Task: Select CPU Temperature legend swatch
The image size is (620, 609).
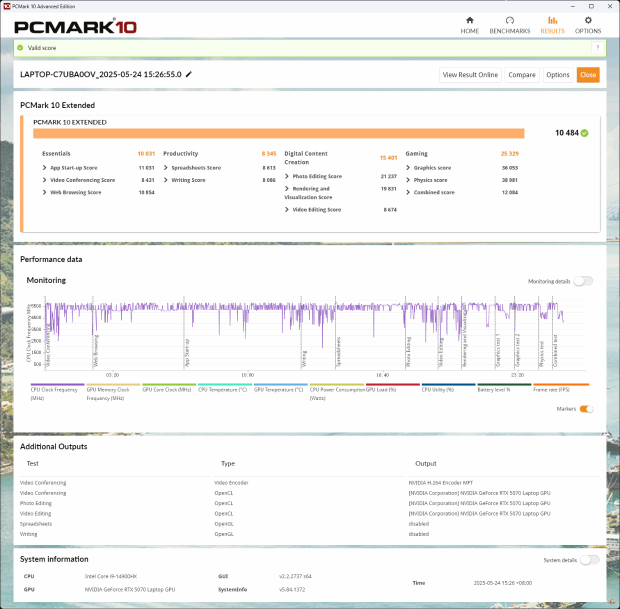Action: click(x=225, y=384)
